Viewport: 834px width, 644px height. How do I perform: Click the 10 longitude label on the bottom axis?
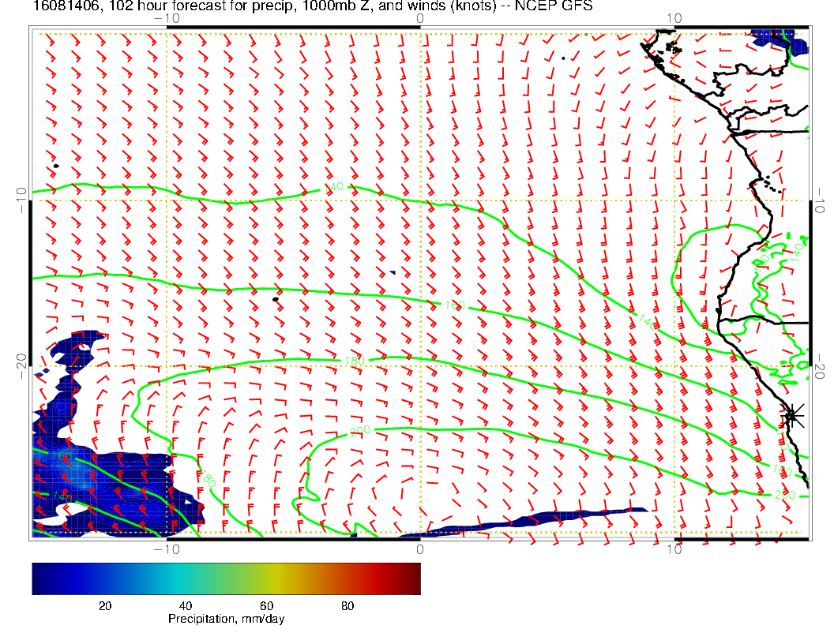pos(674,549)
